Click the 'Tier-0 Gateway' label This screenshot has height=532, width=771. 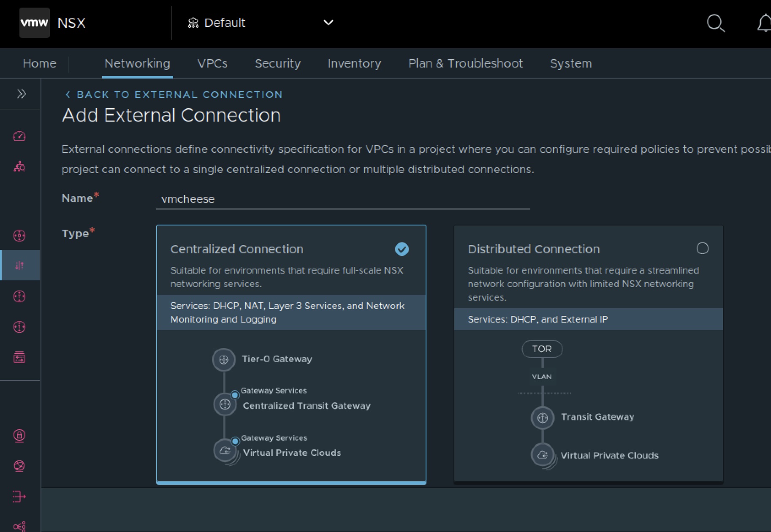pos(277,359)
